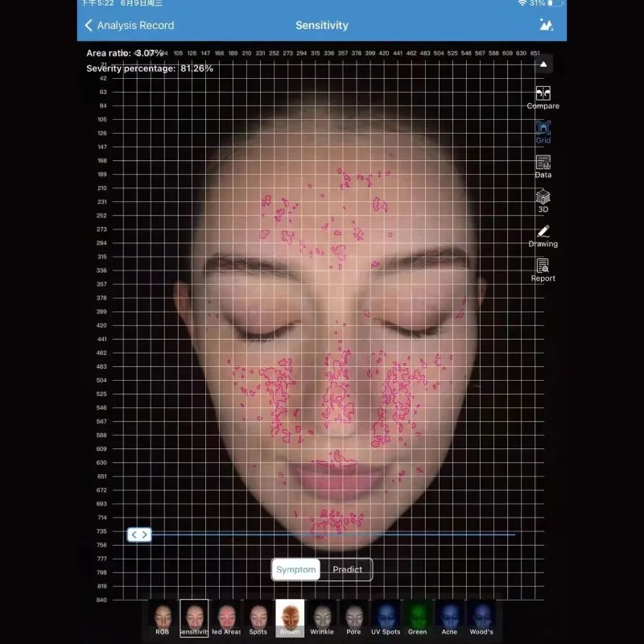Switch to the 3D view
The width and height of the screenshot is (644, 644).
543,199
